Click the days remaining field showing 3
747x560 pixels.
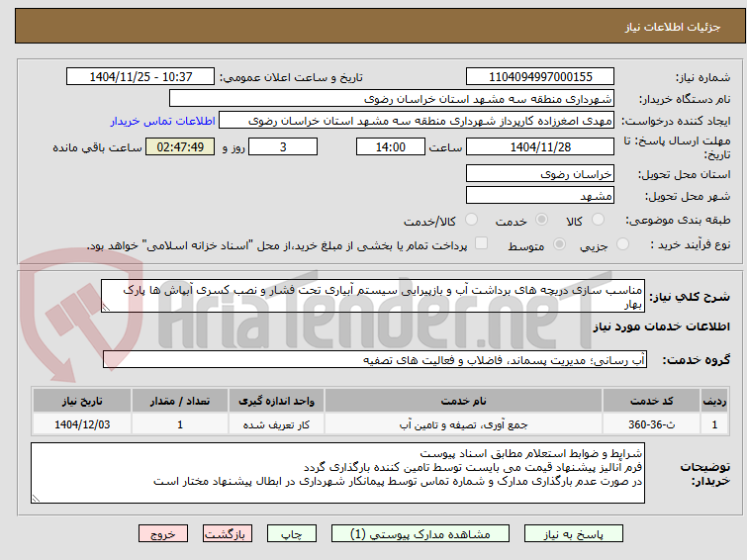pyautogui.click(x=283, y=146)
